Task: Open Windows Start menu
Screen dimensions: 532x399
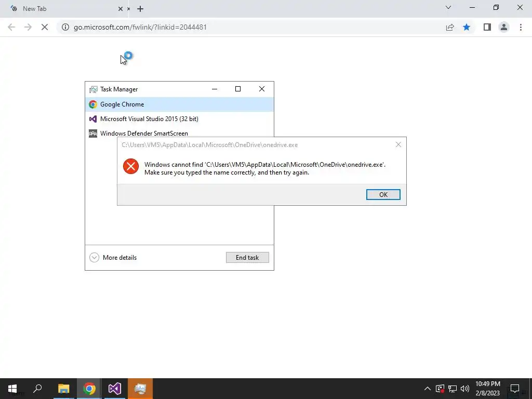Action: (x=12, y=389)
